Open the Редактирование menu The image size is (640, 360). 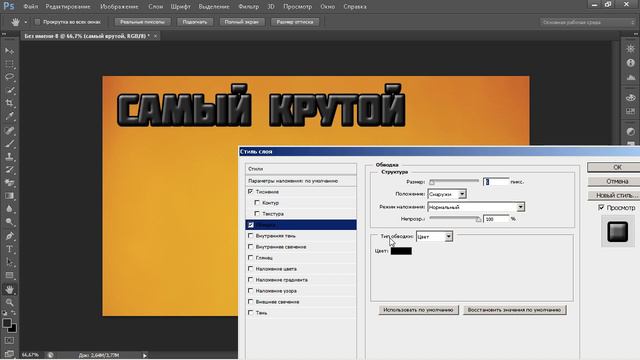(x=68, y=7)
